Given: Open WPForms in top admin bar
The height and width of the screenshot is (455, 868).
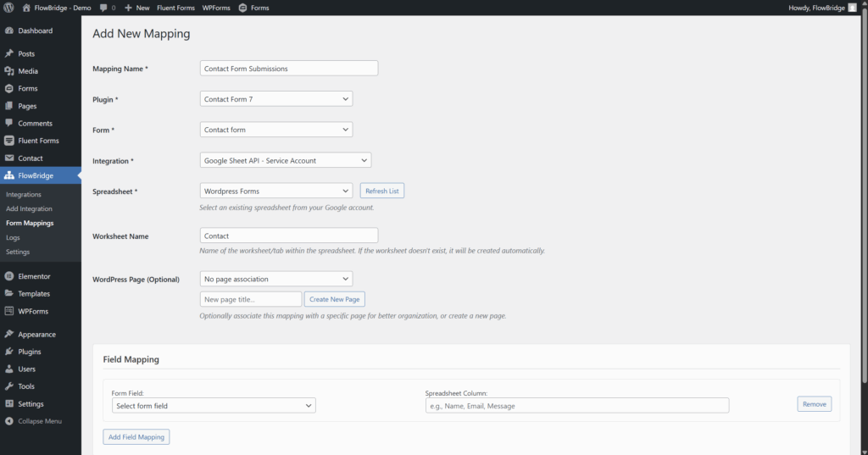Looking at the screenshot, I should 216,8.
